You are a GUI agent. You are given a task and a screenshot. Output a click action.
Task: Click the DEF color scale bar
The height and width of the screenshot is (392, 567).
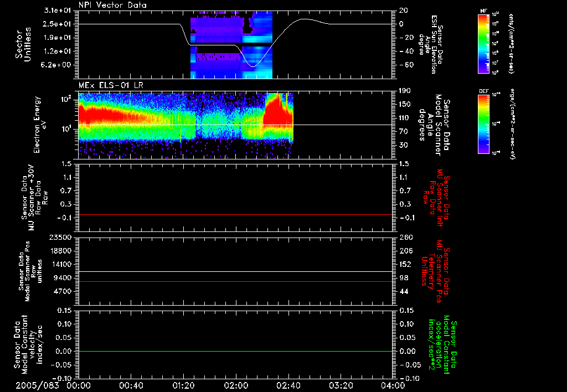pos(484,123)
